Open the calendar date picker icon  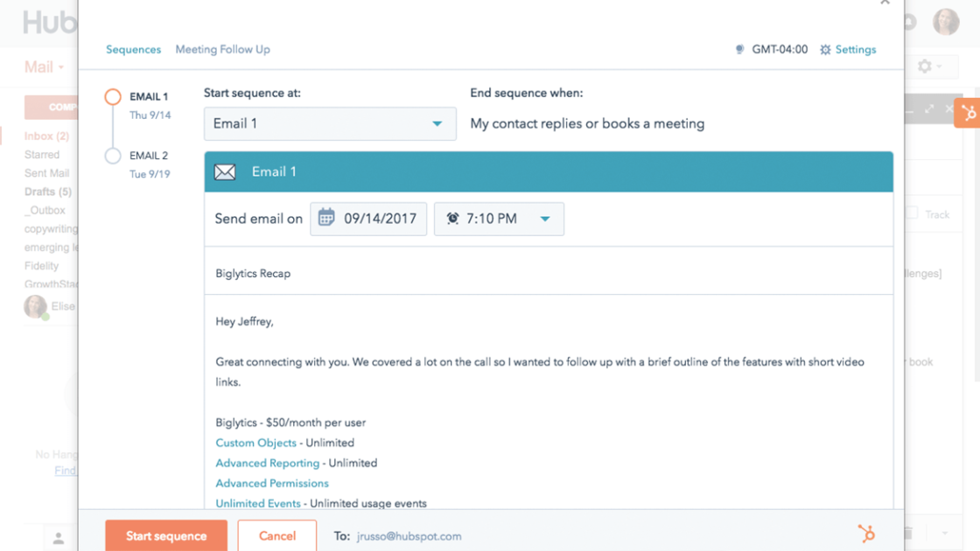(325, 219)
